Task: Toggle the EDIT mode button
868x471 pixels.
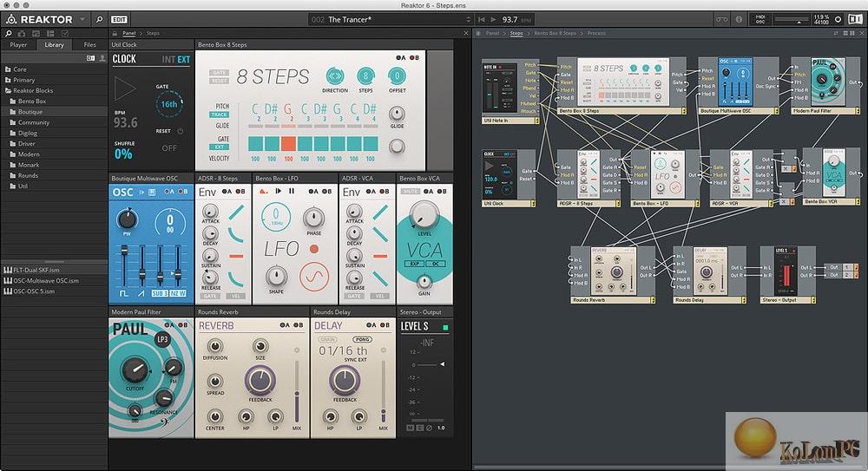Action: [x=119, y=19]
